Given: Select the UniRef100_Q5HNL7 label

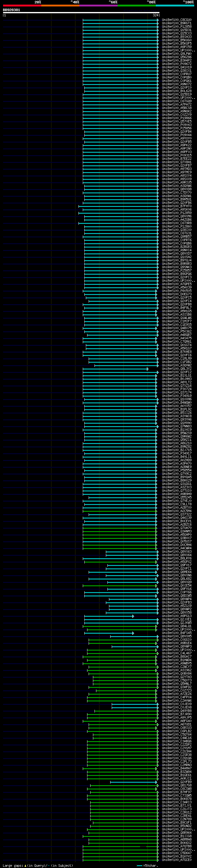Looking at the screenshot, I should [176, 684].
